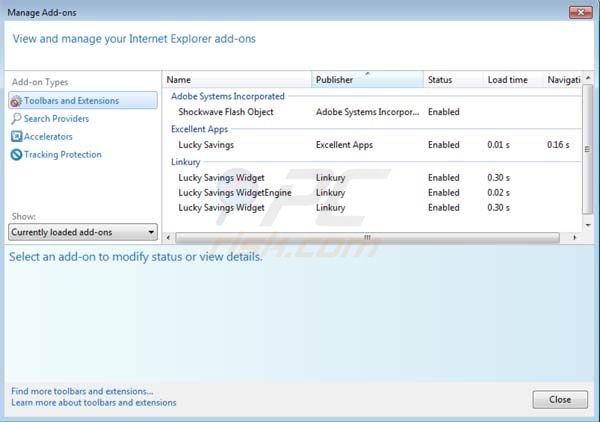
Task: Select the Lucky Savings WidgetEngine add-on
Action: (x=372, y=193)
